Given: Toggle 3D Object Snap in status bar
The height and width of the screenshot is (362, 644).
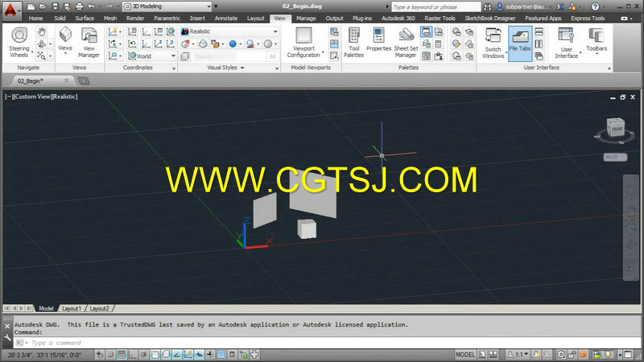Looking at the screenshot, I should [x=166, y=355].
